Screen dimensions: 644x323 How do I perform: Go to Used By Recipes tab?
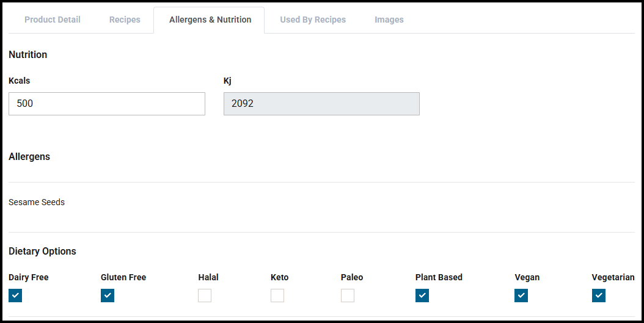(313, 20)
